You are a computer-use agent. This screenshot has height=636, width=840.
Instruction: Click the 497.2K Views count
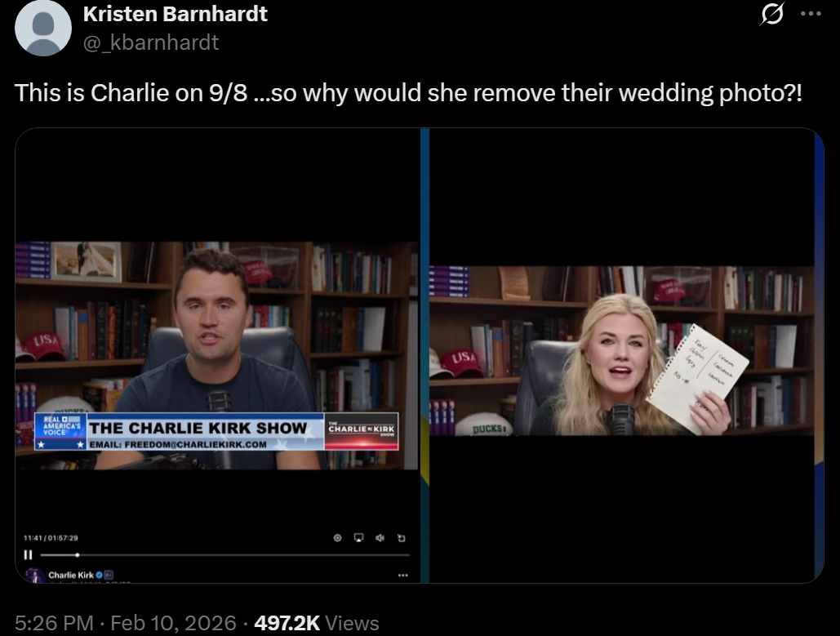click(317, 623)
